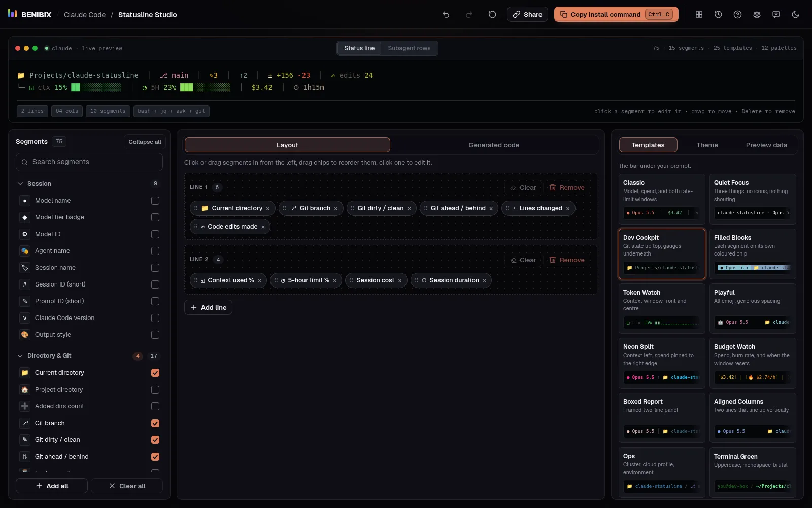Click the Share button
Viewport: 812px width, 508px height.
[x=527, y=14]
